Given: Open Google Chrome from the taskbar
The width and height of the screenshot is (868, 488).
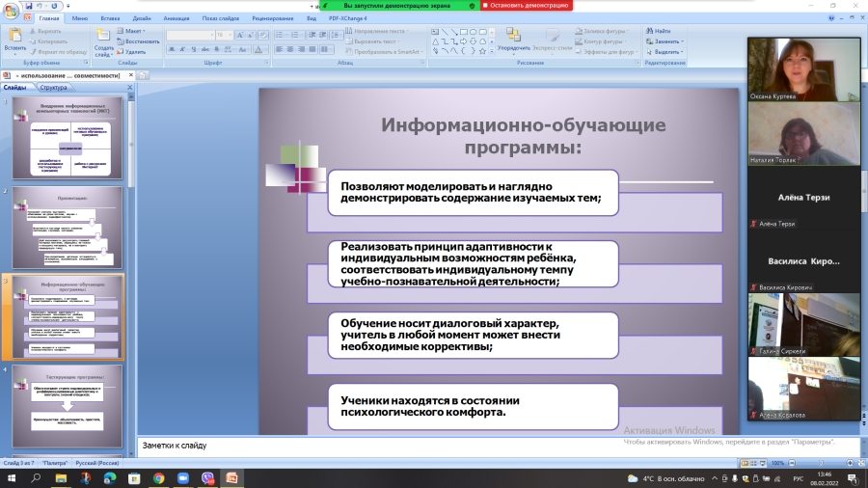Looking at the screenshot, I should tap(157, 477).
